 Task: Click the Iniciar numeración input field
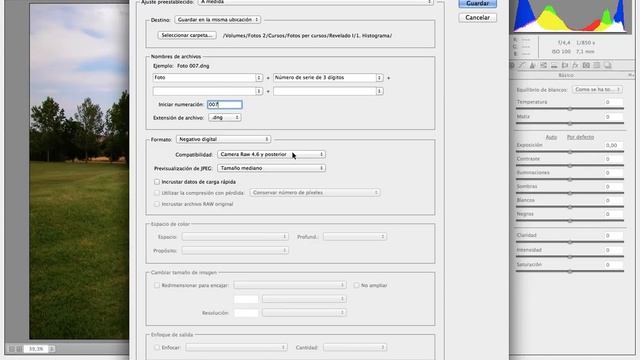pyautogui.click(x=224, y=104)
